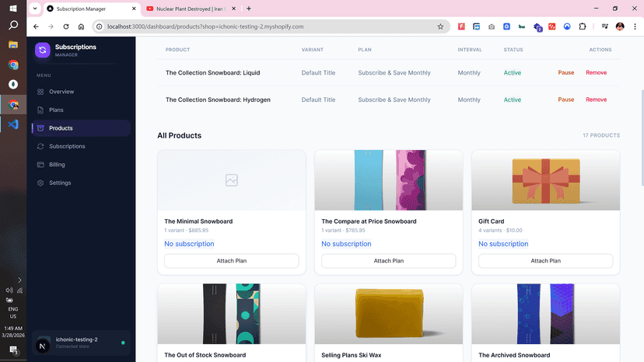This screenshot has height=362, width=644.
Task: Expand hidden system tray icons chevron
Action: pyautogui.click(x=19, y=280)
